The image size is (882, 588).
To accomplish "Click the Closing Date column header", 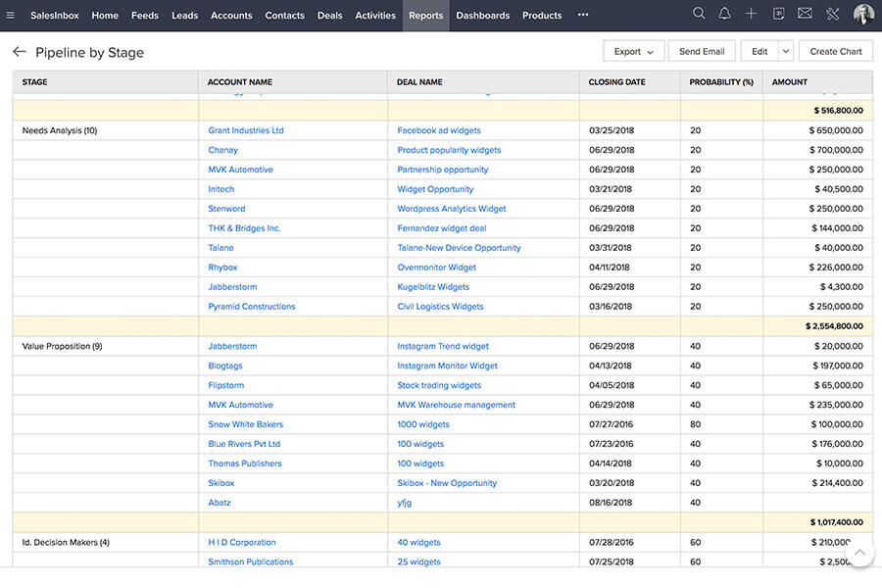I will 616,82.
